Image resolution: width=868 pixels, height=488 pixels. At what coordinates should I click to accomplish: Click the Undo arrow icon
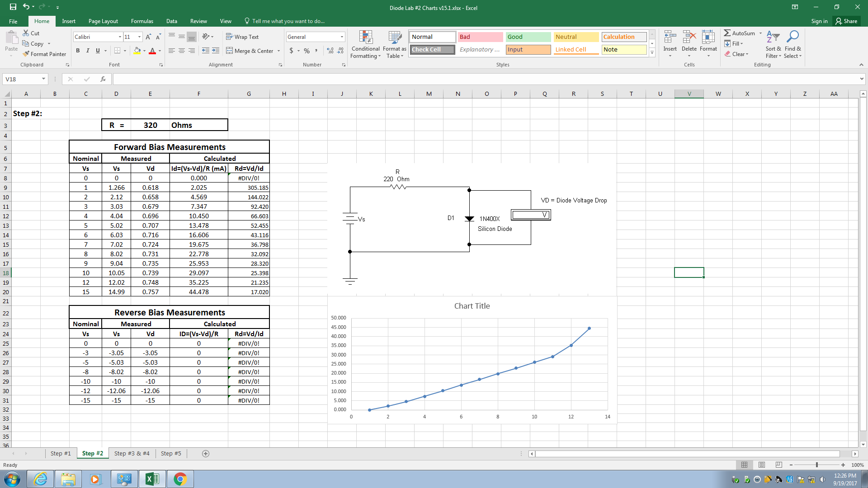26,7
